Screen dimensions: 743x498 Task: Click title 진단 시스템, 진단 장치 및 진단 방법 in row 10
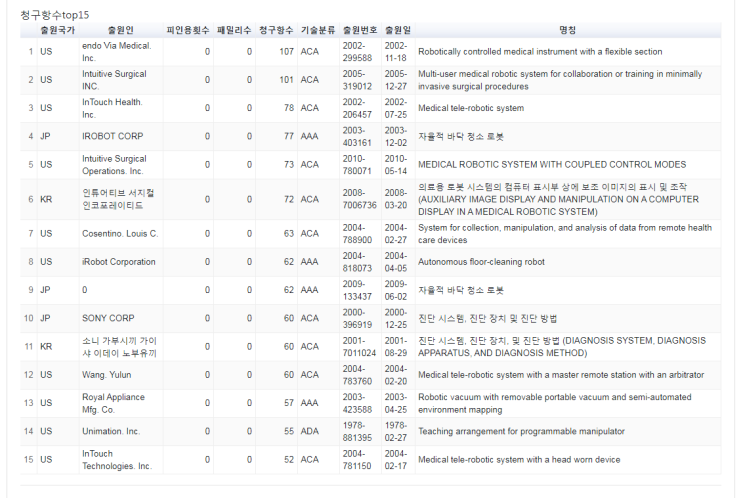487,318
